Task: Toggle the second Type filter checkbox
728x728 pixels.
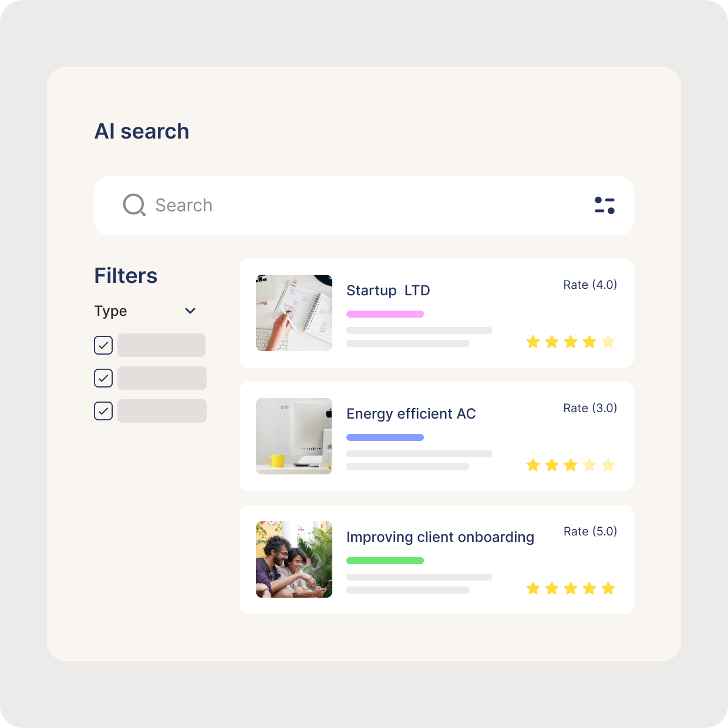Action: coord(103,378)
